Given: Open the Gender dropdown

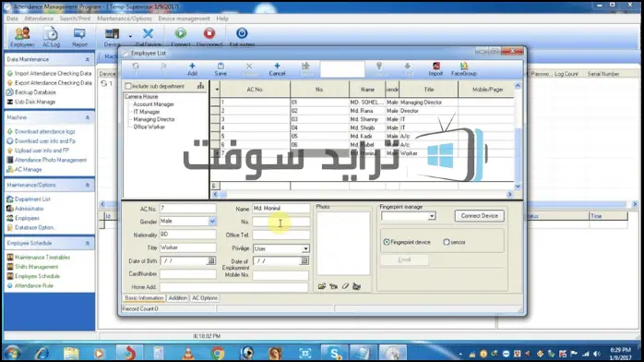Looking at the screenshot, I should click(212, 221).
